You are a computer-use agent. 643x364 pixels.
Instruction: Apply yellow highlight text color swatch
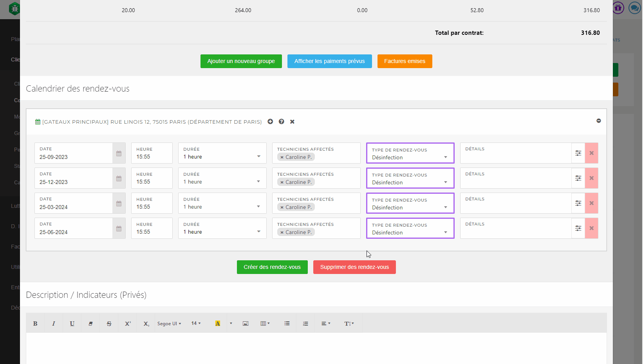pyautogui.click(x=218, y=324)
